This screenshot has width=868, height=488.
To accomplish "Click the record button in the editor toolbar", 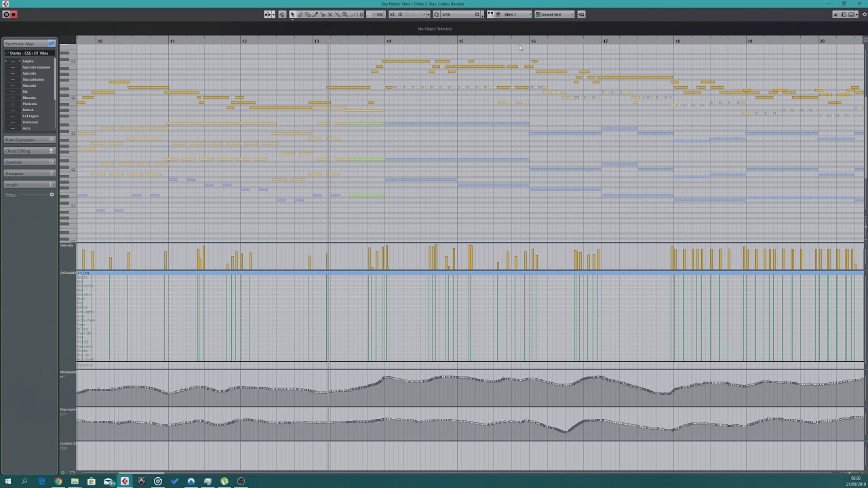I will coord(13,14).
